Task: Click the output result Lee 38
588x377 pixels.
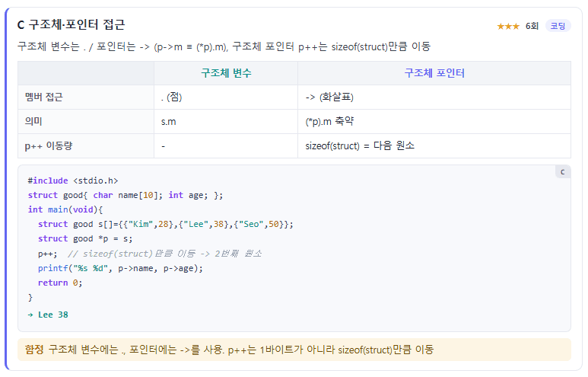Action: pos(48,315)
